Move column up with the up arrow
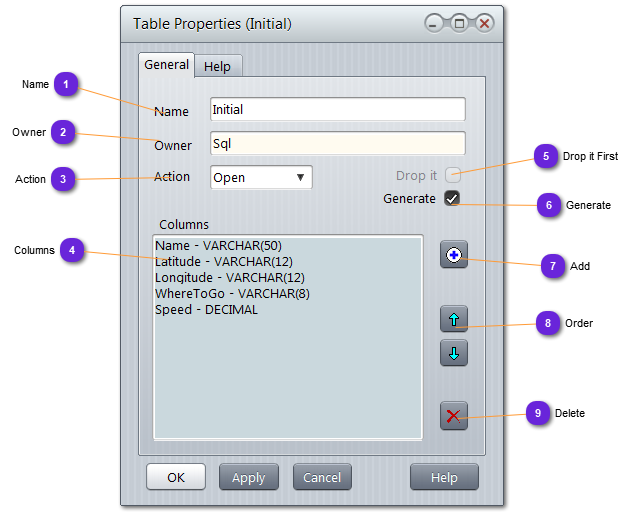Viewport: 634px width, 515px height. [x=454, y=319]
